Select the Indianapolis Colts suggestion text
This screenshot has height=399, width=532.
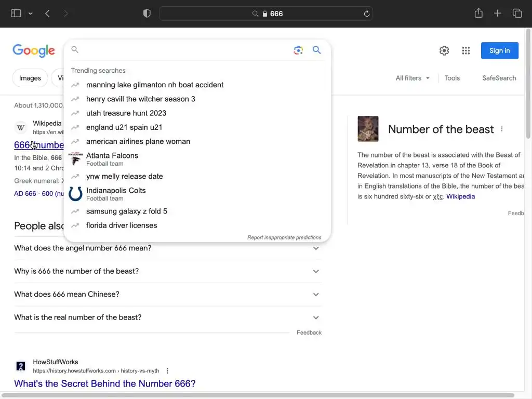click(116, 190)
